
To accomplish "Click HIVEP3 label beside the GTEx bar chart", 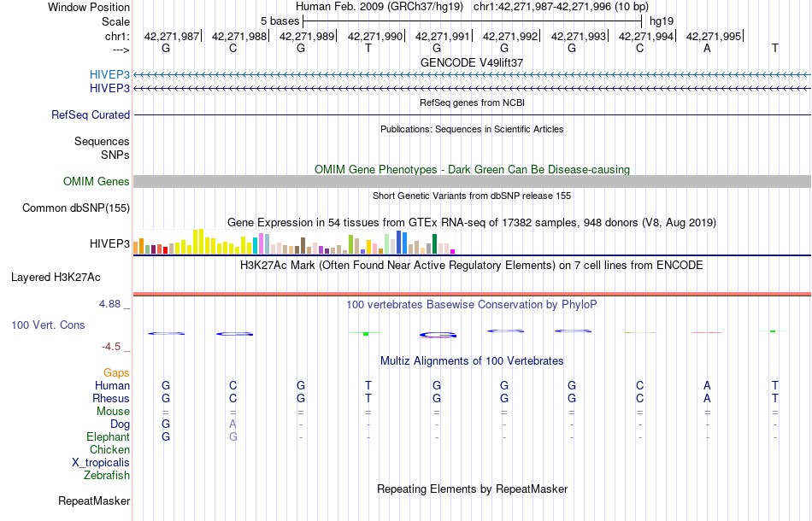I will 109,243.
